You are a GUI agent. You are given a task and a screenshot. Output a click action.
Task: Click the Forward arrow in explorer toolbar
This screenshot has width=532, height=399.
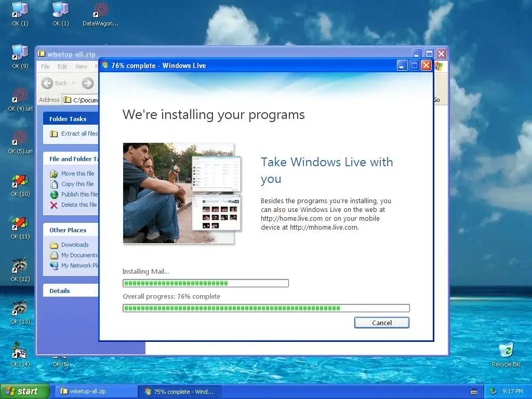coord(87,83)
